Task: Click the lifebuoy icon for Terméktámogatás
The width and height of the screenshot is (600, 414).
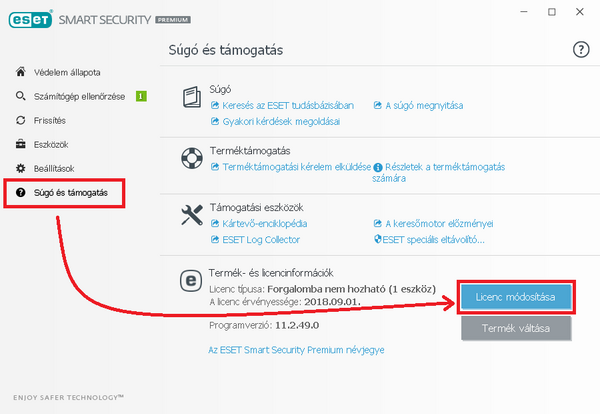Action: pos(191,158)
